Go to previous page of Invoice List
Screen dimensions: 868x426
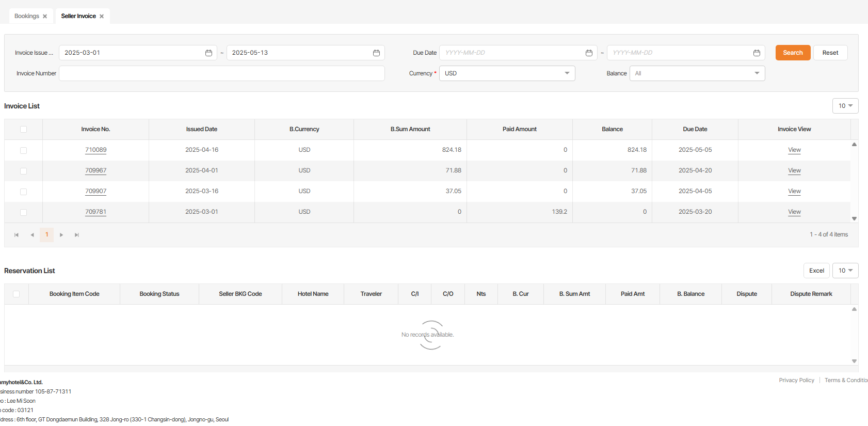(x=32, y=235)
